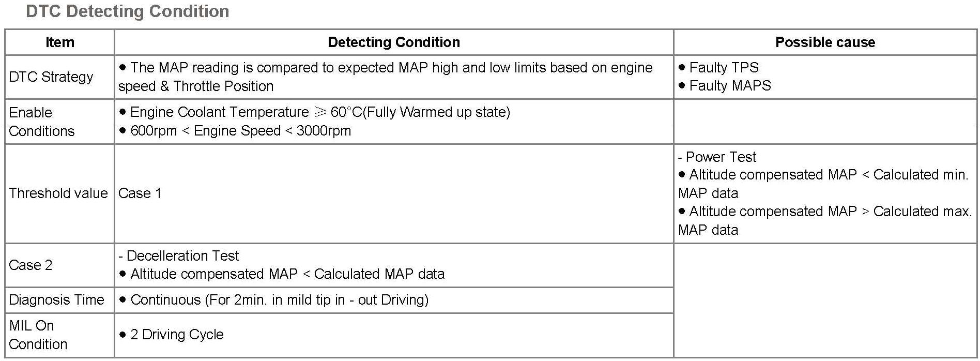
Task: Click the "Faulty TPS" bullet entry
Action: tap(724, 68)
